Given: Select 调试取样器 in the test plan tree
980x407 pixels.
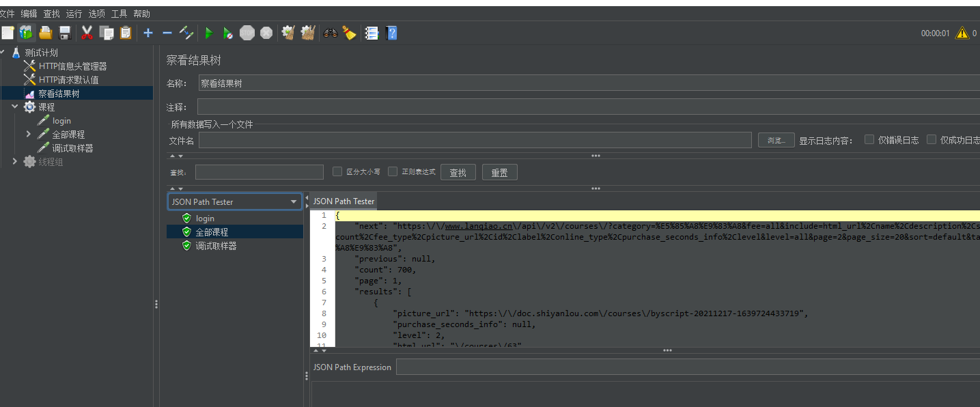Looking at the screenshot, I should [x=72, y=148].
